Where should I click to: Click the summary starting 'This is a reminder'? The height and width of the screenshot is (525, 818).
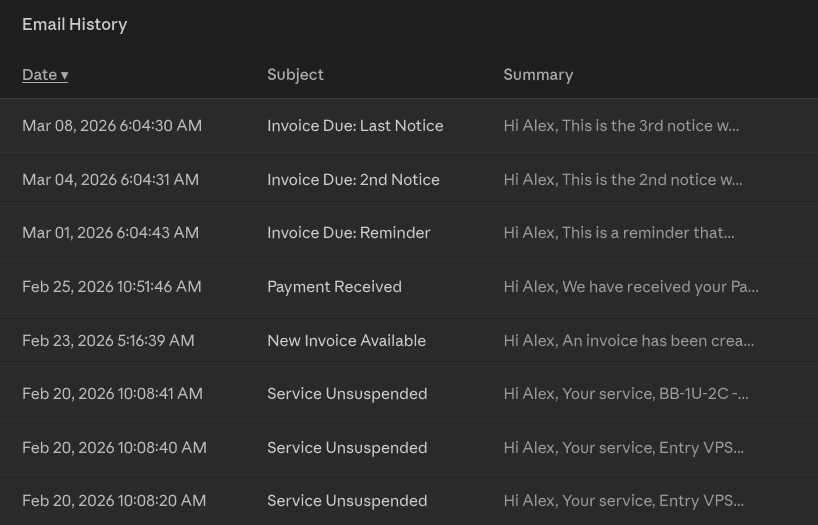[x=618, y=233]
